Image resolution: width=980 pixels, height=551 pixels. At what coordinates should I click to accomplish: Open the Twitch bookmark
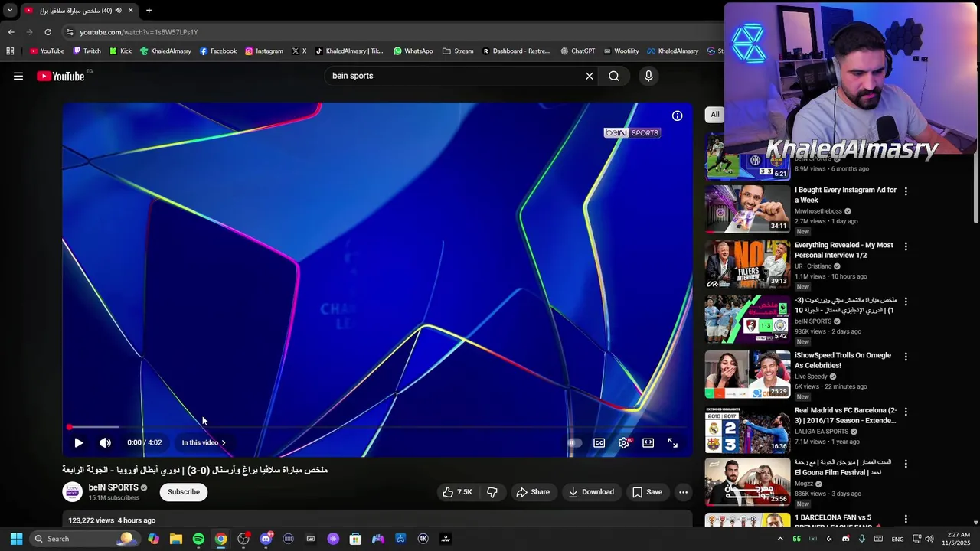tap(87, 51)
